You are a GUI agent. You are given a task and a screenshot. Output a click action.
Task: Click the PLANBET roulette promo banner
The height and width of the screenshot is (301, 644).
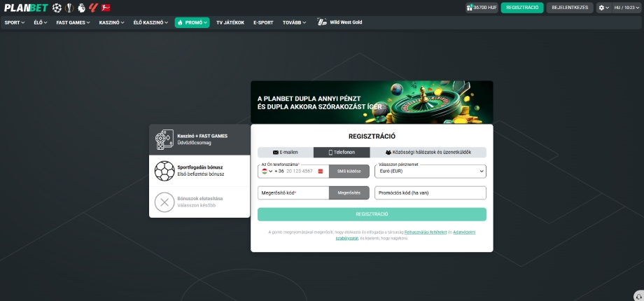[372, 102]
